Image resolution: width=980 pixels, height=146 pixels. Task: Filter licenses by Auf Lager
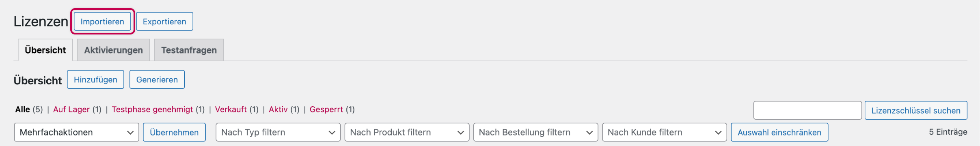coord(71,109)
